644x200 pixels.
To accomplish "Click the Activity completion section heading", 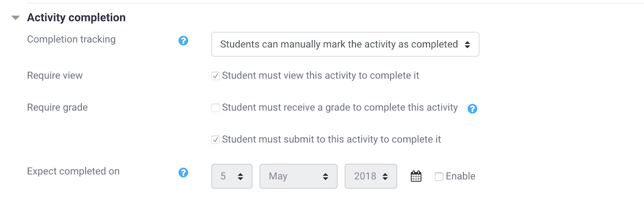I will pyautogui.click(x=76, y=18).
